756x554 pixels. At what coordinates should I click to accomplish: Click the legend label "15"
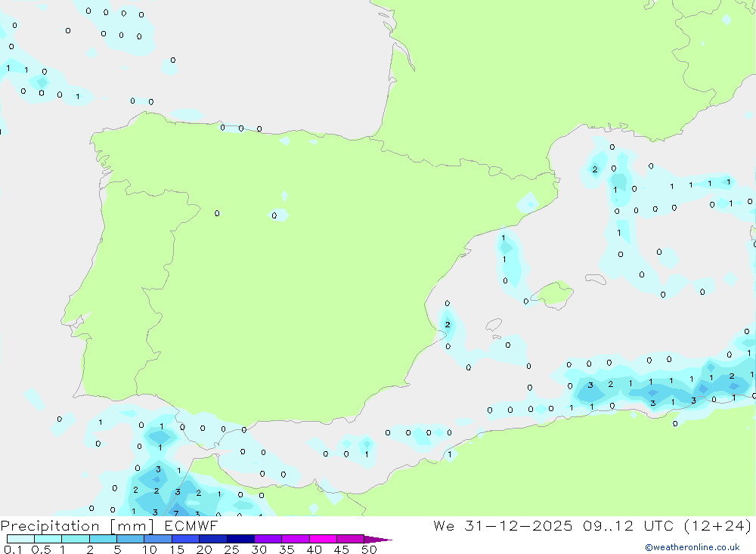(176, 549)
